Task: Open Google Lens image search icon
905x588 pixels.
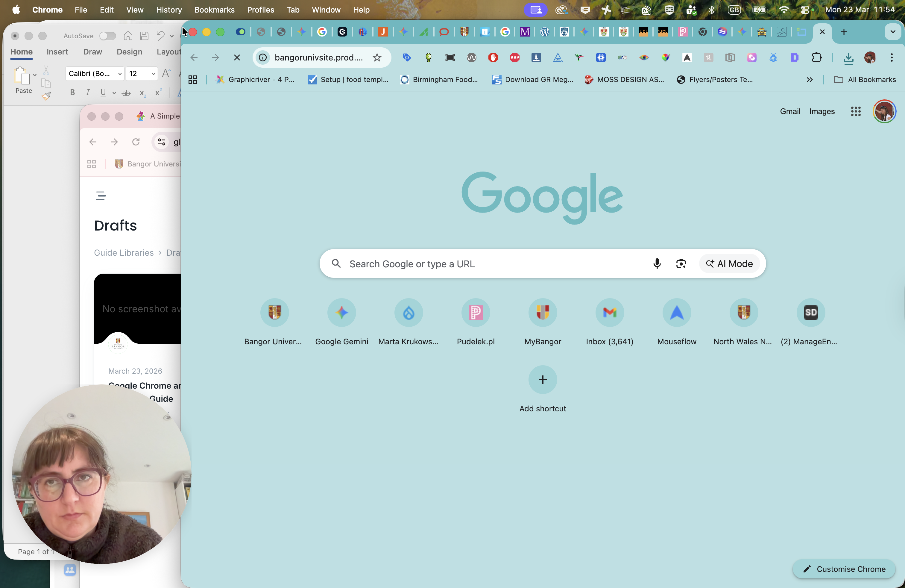Action: (681, 263)
